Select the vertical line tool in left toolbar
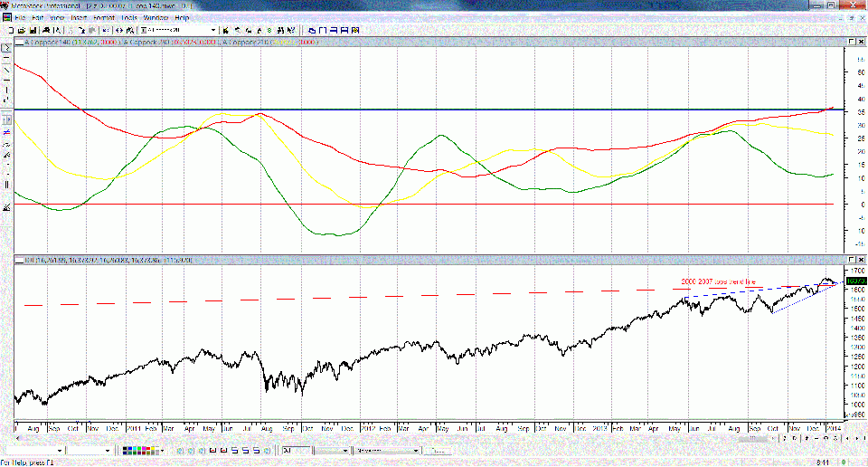 click(x=7, y=90)
